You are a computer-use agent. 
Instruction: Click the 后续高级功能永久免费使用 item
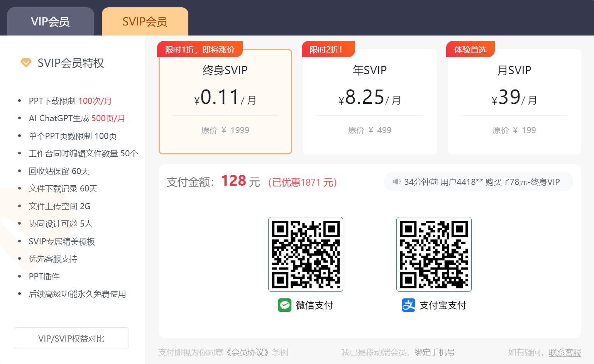pos(77,294)
